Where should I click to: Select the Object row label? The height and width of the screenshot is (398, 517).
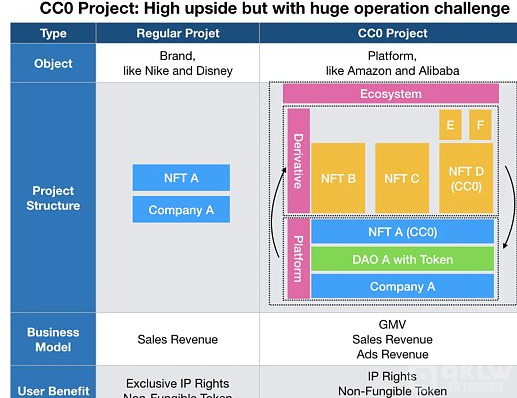click(53, 63)
